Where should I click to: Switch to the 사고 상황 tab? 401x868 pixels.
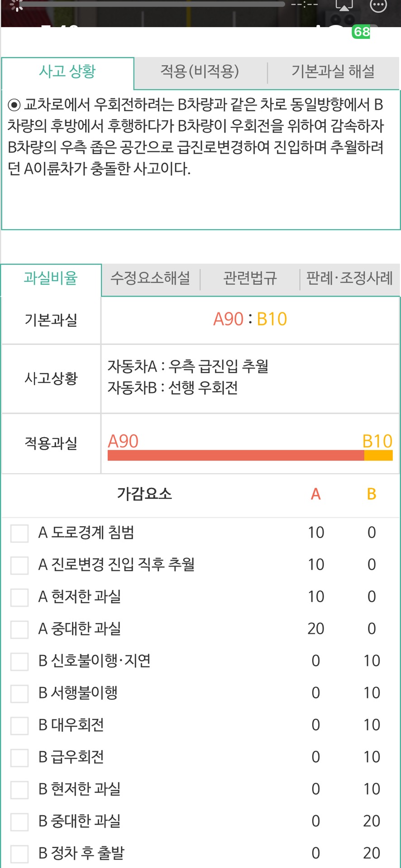67,72
